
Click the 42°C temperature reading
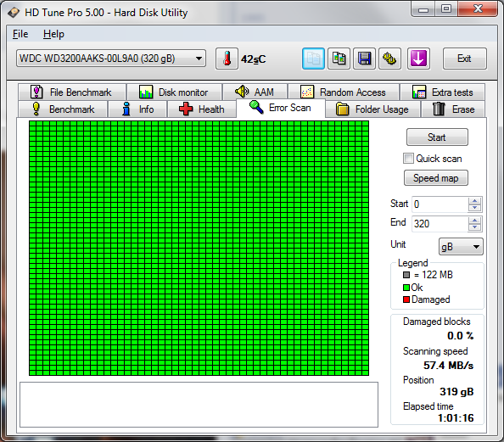point(254,59)
